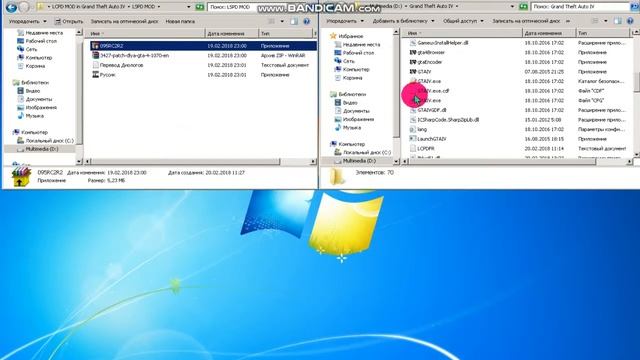Refresh the Grand Theft Auto IV address bar

tap(523, 7)
